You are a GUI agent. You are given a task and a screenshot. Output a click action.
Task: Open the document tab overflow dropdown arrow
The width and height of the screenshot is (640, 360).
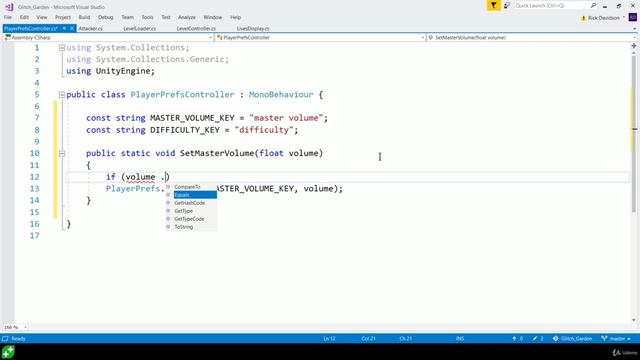[634, 29]
